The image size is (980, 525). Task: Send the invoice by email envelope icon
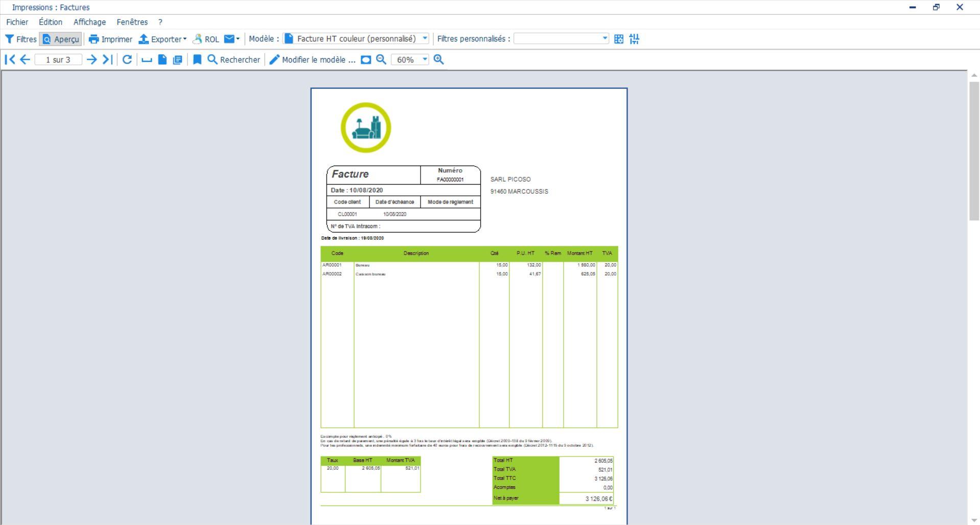click(229, 39)
